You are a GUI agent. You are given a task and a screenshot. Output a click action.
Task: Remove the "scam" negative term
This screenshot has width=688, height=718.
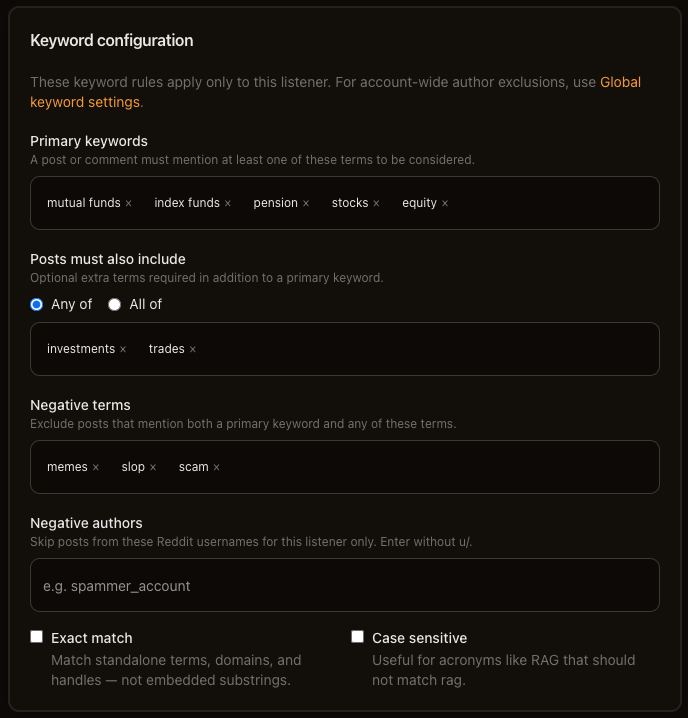[216, 467]
